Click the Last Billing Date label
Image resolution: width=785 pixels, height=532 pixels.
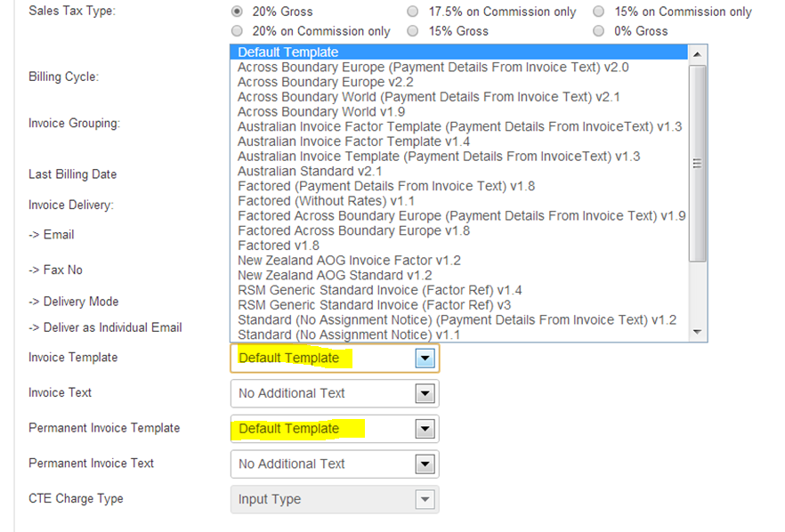[73, 174]
